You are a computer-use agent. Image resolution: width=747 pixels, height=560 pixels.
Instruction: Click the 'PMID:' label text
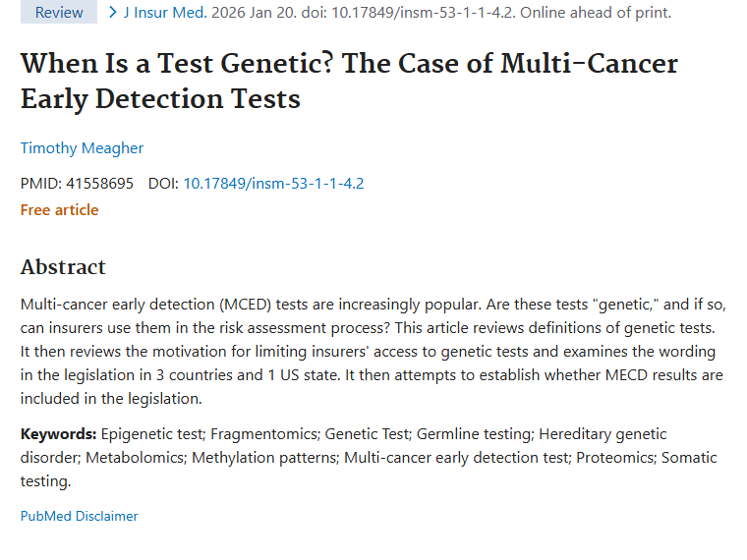[x=40, y=183]
